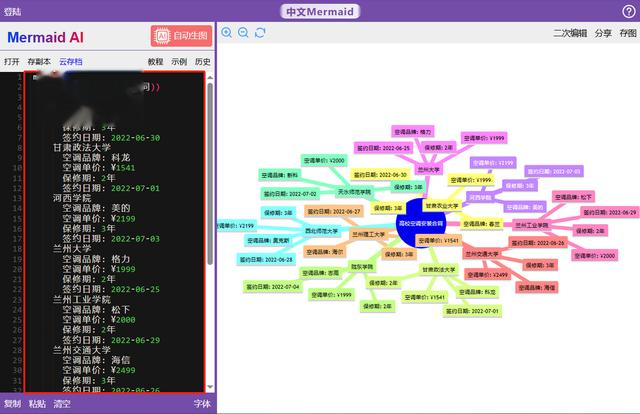The width and height of the screenshot is (640, 414).
Task: Click 存图 to save the image
Action: (x=628, y=33)
